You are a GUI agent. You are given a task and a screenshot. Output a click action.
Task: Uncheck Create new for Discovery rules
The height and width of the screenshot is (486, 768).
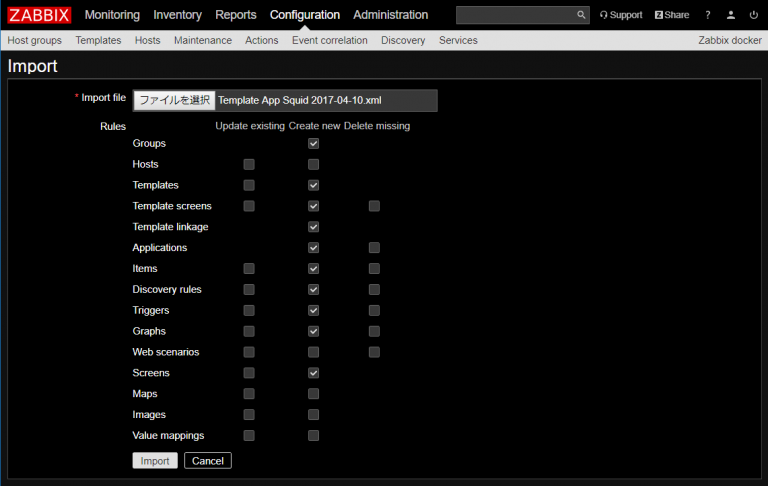point(313,290)
